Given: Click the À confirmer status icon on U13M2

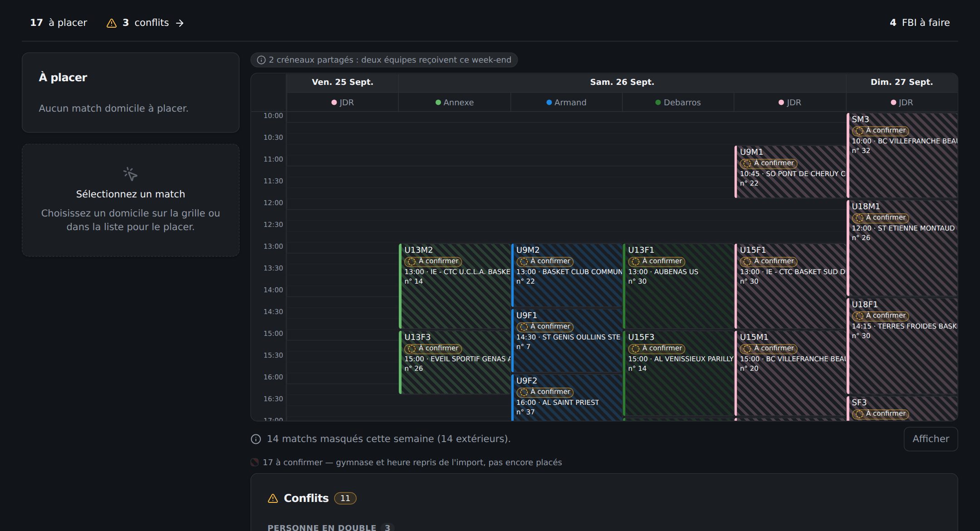Looking at the screenshot, I should [x=412, y=261].
